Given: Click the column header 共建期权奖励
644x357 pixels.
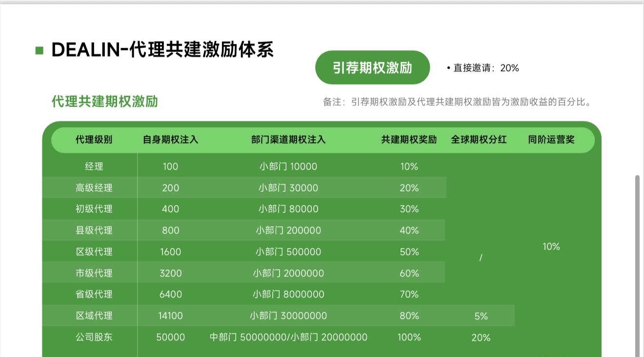Looking at the screenshot, I should [x=409, y=139].
